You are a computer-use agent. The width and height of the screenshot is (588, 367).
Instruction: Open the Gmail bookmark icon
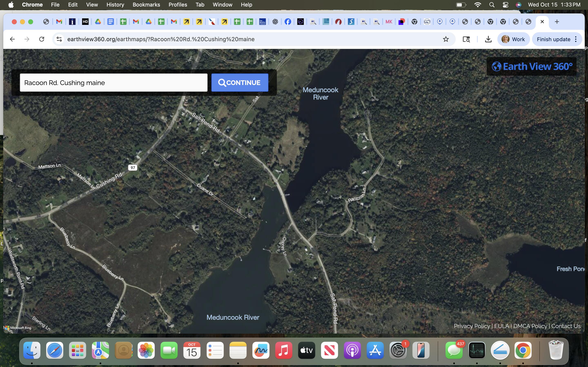click(x=59, y=22)
